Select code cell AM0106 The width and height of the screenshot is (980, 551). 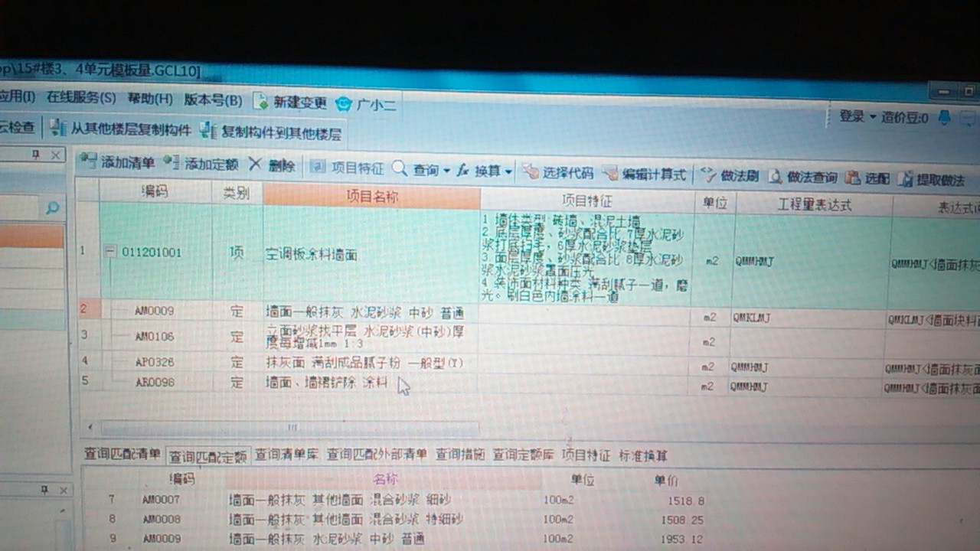[x=155, y=336]
